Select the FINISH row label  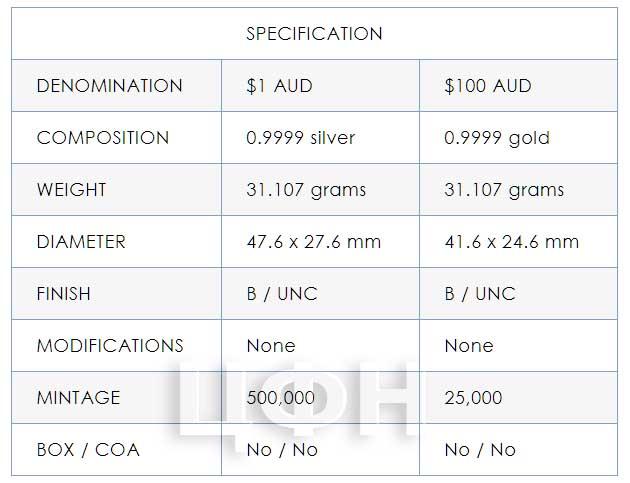tap(63, 294)
